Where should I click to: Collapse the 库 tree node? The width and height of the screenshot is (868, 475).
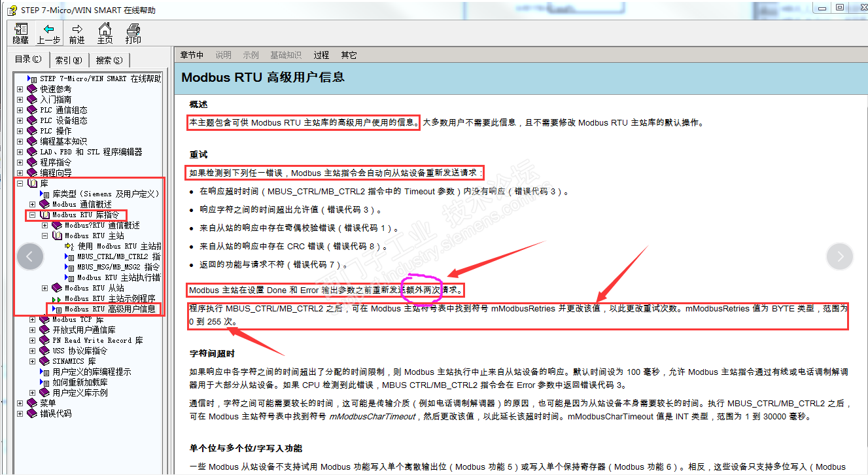tap(20, 183)
